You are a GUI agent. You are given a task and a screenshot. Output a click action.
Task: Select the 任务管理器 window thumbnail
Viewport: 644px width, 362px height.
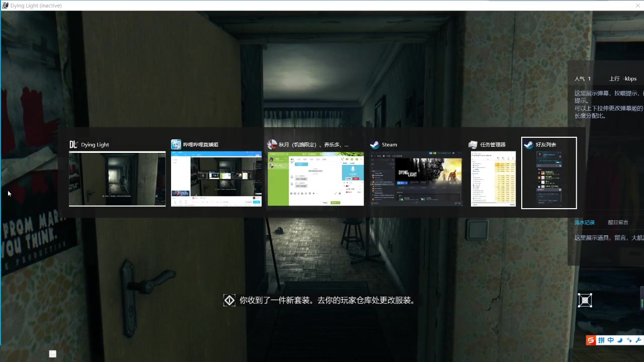[493, 178]
